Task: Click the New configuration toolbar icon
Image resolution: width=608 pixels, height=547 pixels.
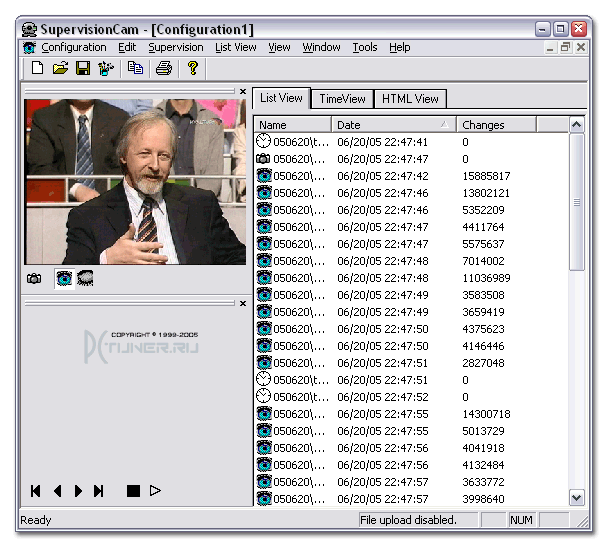Action: [38, 68]
